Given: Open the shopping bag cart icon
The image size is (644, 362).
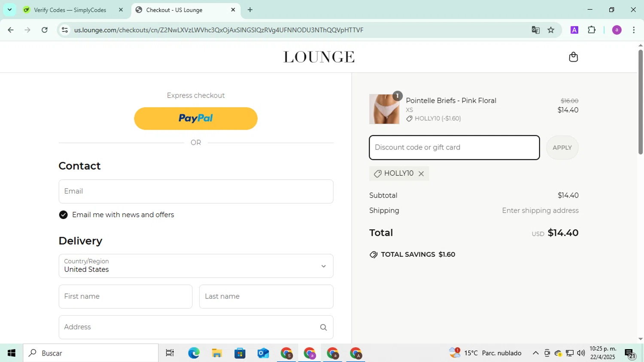Looking at the screenshot, I should coord(573,57).
